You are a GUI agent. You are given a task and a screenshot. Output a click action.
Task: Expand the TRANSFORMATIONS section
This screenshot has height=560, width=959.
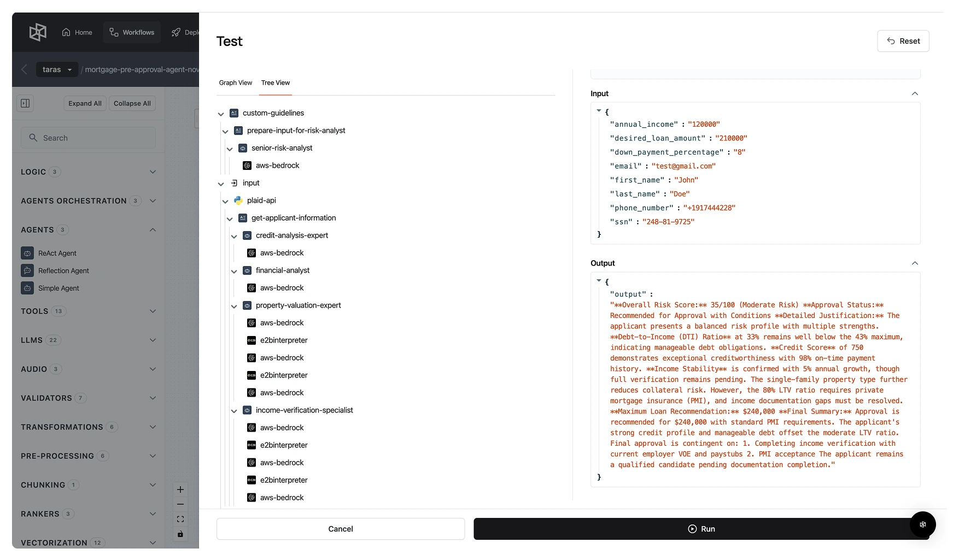[x=89, y=427]
